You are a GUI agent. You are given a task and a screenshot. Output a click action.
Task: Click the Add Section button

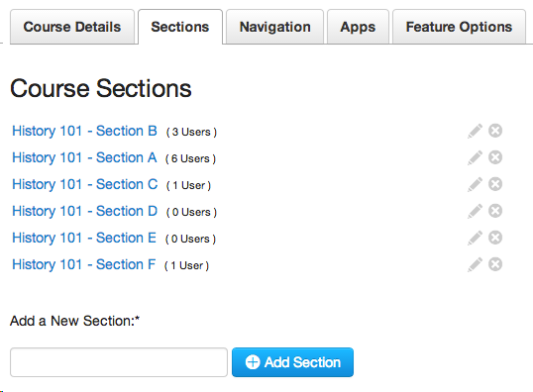pyautogui.click(x=292, y=362)
